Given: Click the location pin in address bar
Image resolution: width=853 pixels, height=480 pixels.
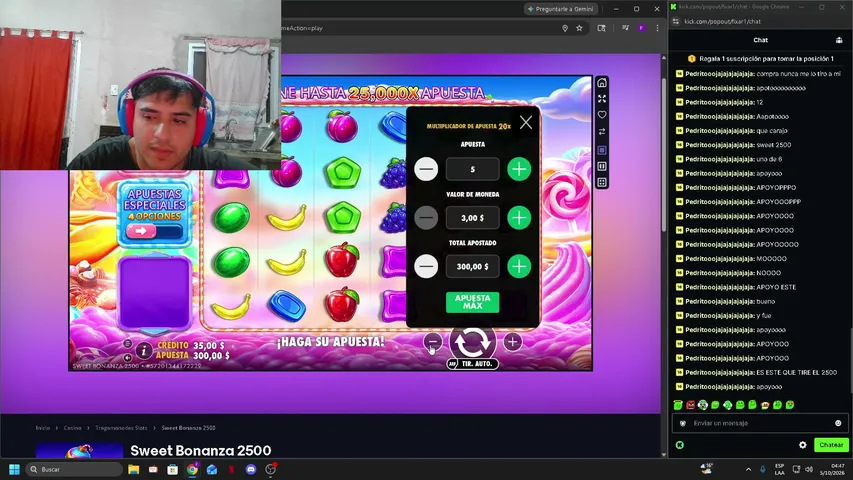Looking at the screenshot, I should 565,28.
